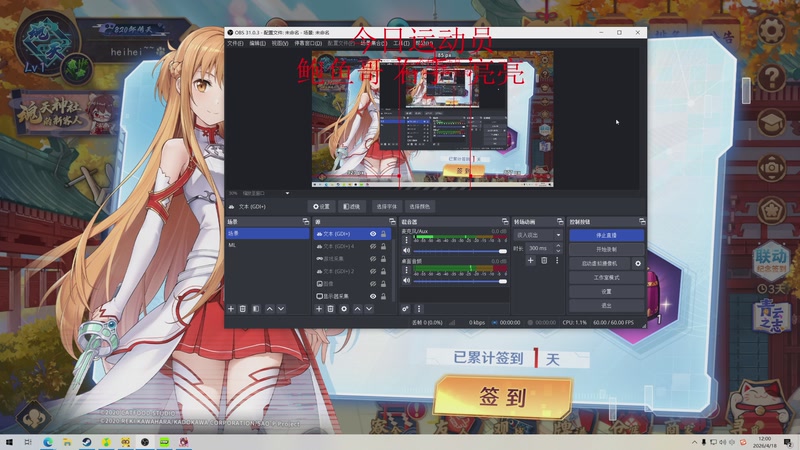This screenshot has height=450, width=800.
Task: Toggle lock on display capture source
Action: point(384,296)
